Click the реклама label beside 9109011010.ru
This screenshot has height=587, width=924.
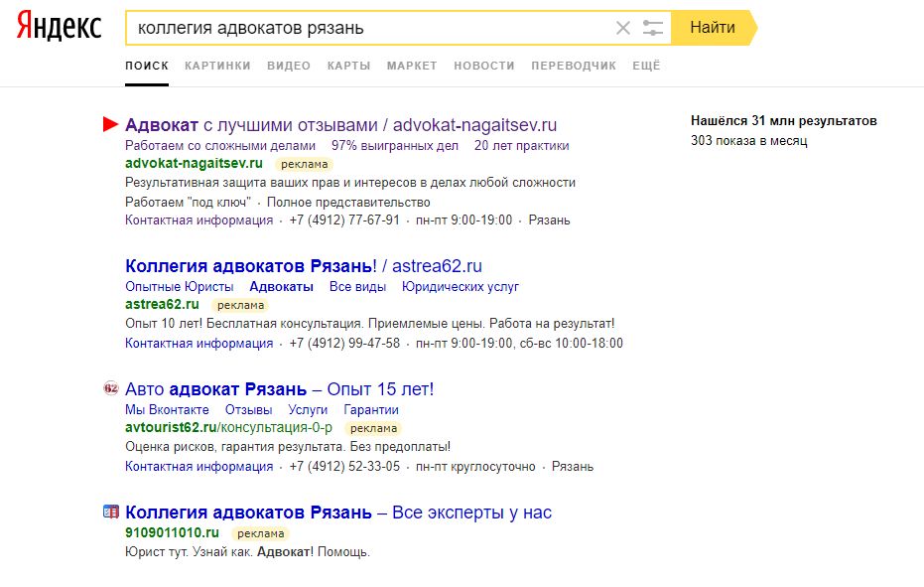click(260, 534)
